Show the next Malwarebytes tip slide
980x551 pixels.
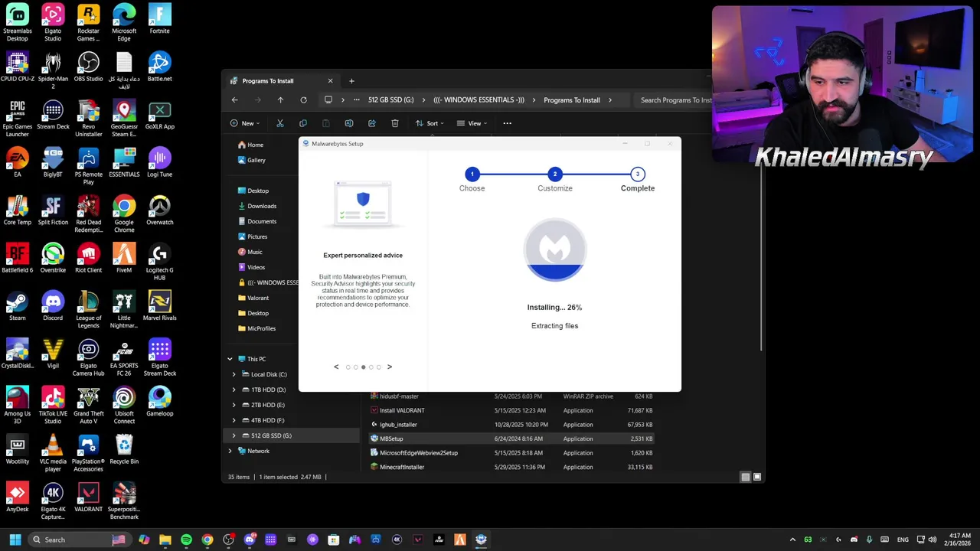pos(390,367)
